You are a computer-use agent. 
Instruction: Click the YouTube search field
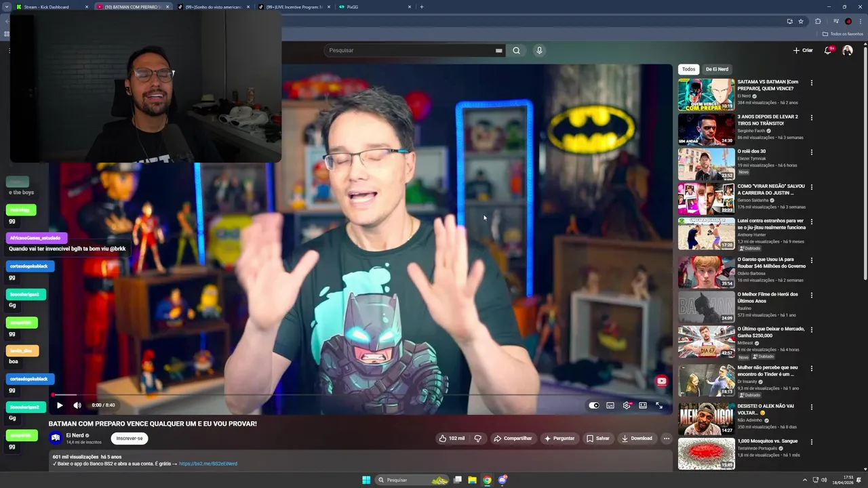click(x=408, y=50)
